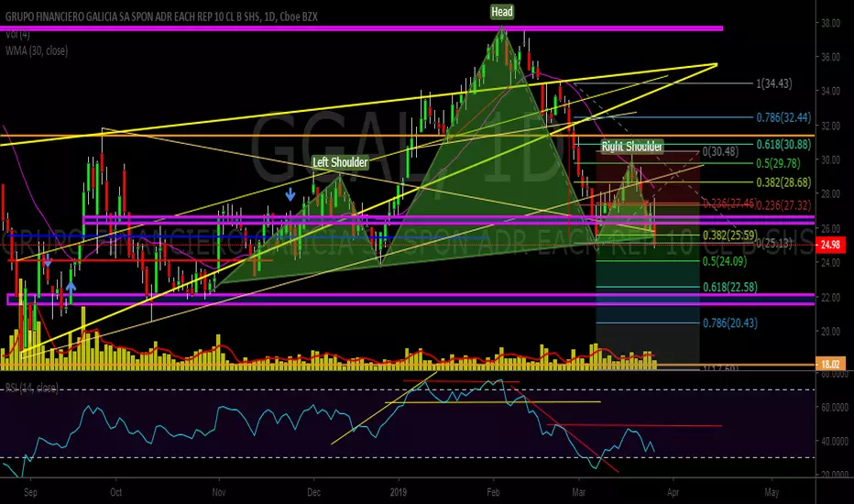The width and height of the screenshot is (854, 504).
Task: Select Fibonacci level 0.786(20.43)
Action: 729,323
